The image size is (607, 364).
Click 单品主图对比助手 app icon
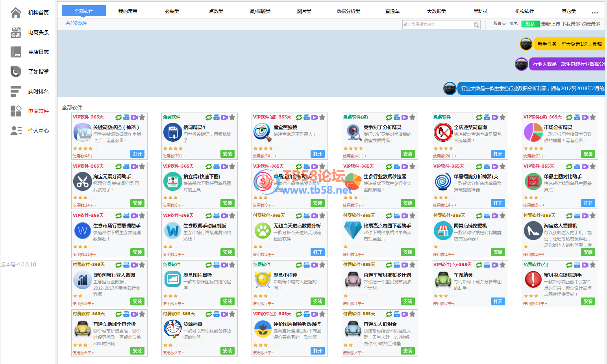coord(533,181)
